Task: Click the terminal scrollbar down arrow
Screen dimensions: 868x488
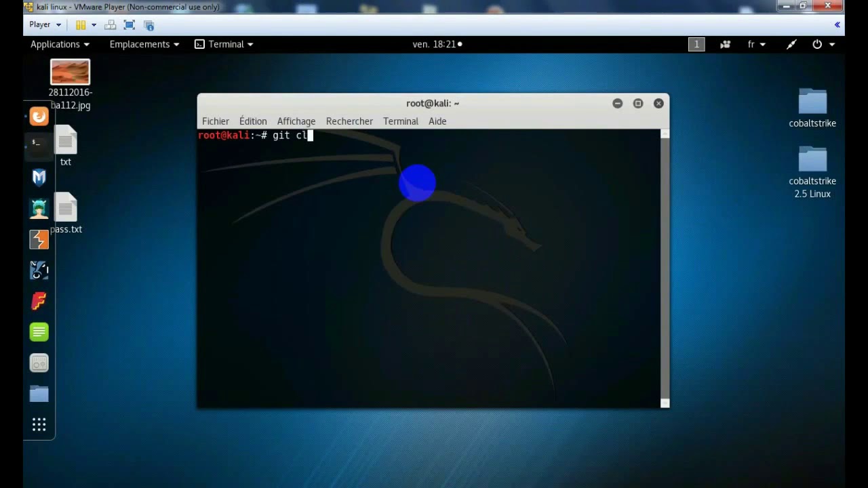Action: [665, 403]
